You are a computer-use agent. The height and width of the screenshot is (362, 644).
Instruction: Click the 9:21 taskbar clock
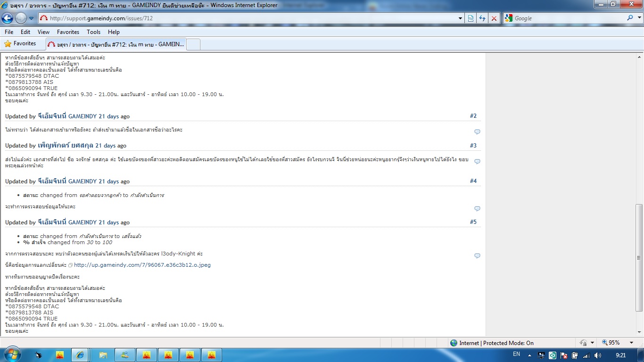tap(621, 355)
